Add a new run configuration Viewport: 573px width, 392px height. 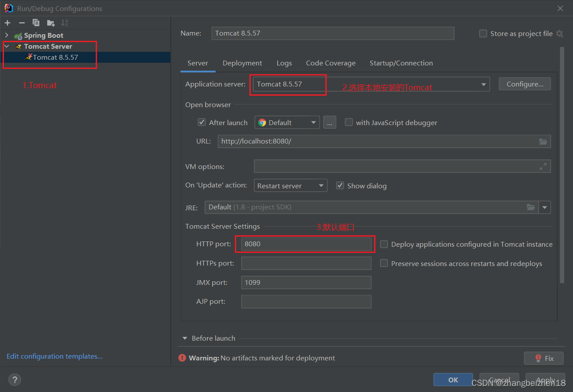[x=7, y=22]
